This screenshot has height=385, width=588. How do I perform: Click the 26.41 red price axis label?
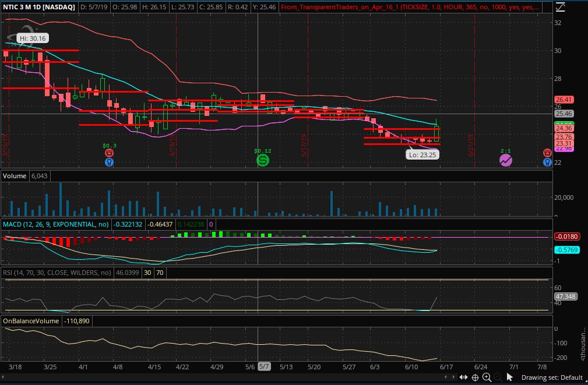coord(564,100)
